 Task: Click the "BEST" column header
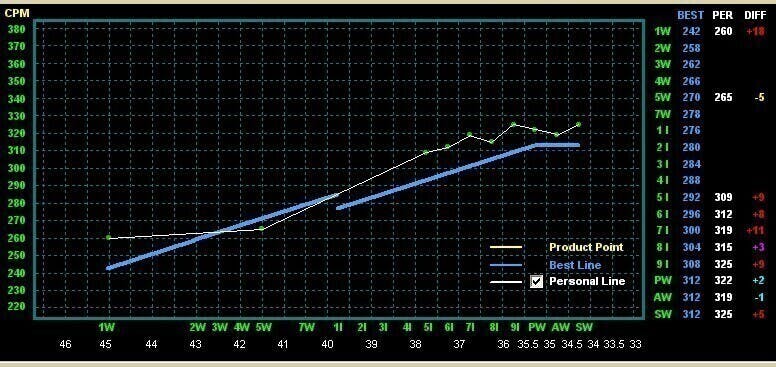(690, 15)
